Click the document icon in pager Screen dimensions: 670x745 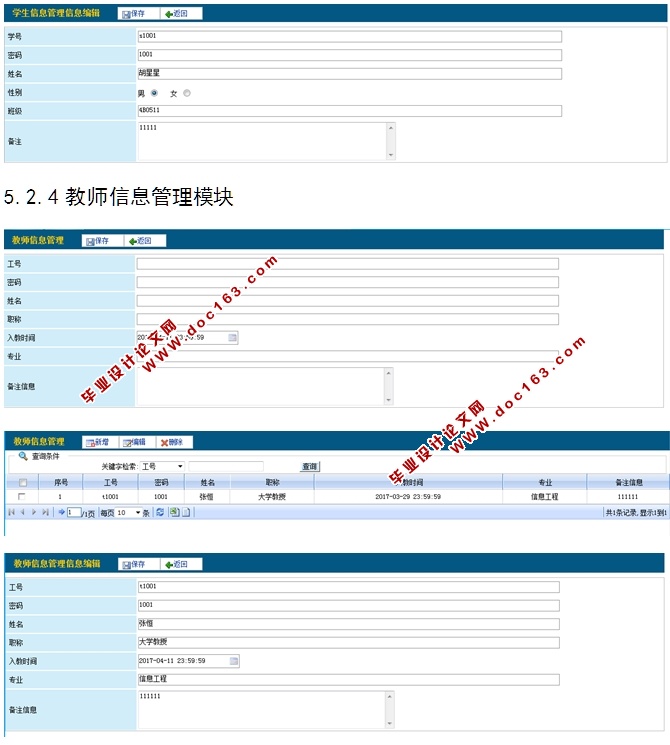[x=186, y=512]
